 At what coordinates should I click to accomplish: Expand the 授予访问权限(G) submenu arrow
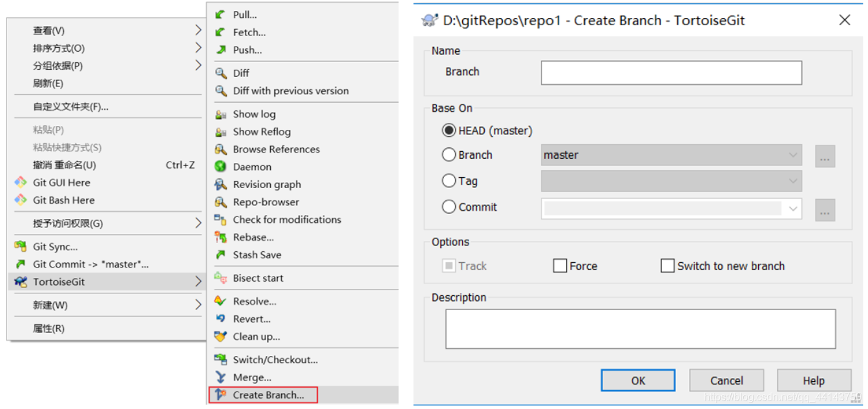click(x=198, y=223)
